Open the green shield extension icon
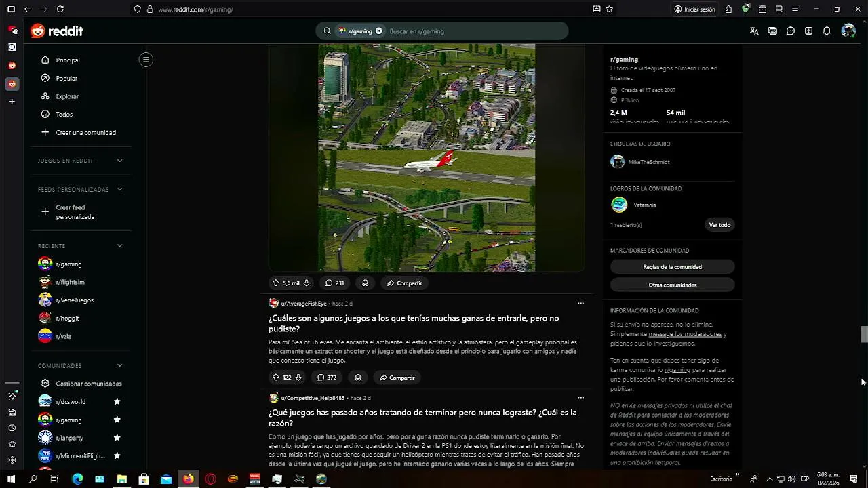The height and width of the screenshot is (488, 868). click(x=745, y=9)
